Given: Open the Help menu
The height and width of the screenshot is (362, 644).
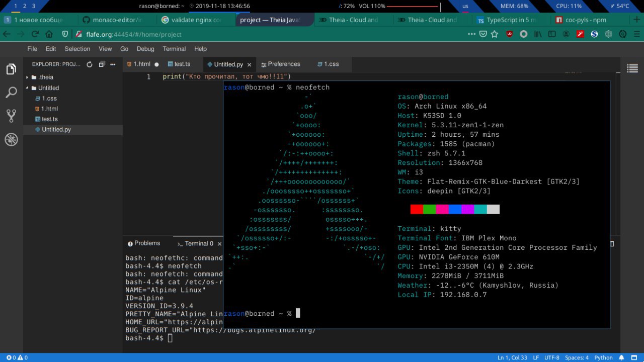Looking at the screenshot, I should coord(200,49).
